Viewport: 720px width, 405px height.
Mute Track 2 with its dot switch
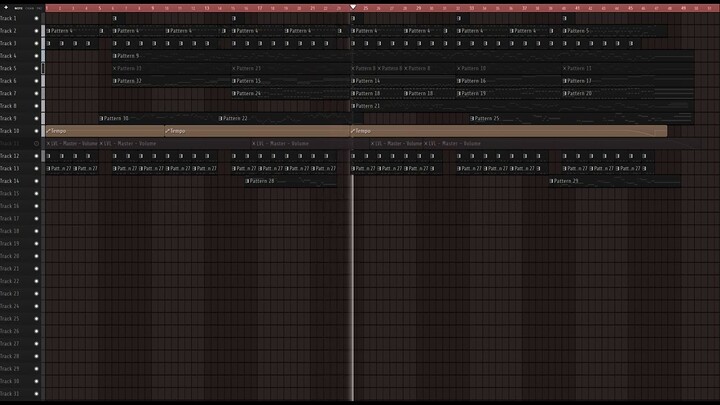(x=36, y=31)
